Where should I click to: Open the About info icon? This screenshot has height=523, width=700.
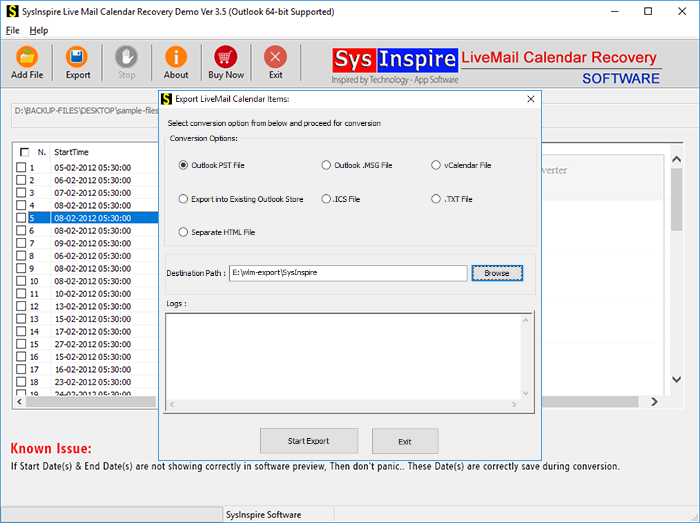pos(176,57)
